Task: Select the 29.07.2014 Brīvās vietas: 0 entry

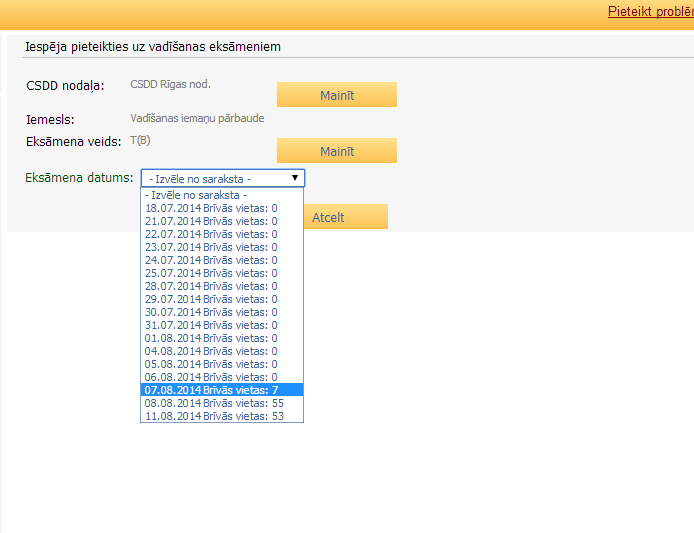Action: click(x=222, y=299)
